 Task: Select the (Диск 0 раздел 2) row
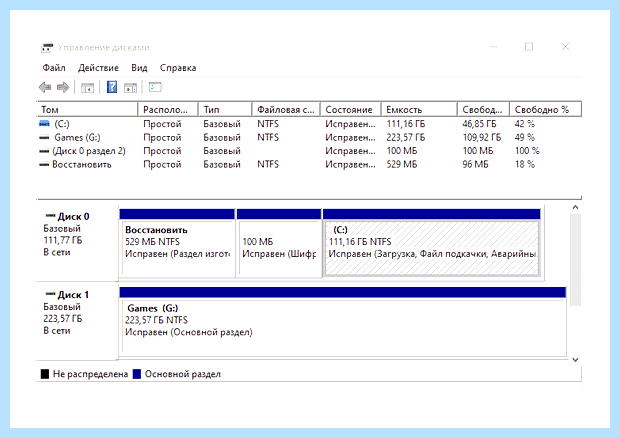309,151
